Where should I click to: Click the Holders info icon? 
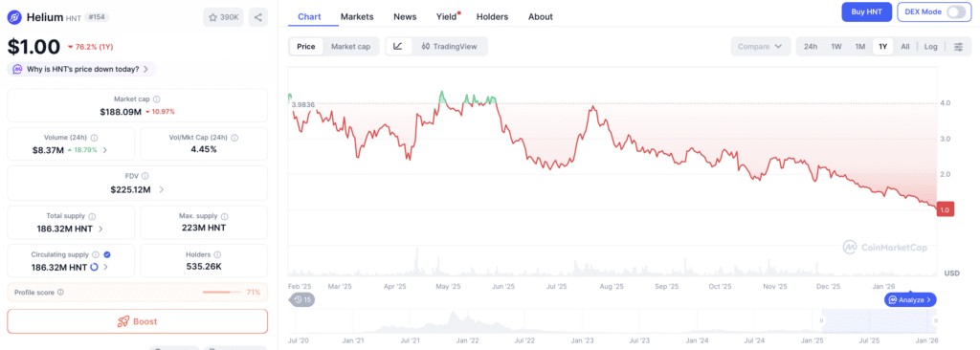tap(217, 255)
